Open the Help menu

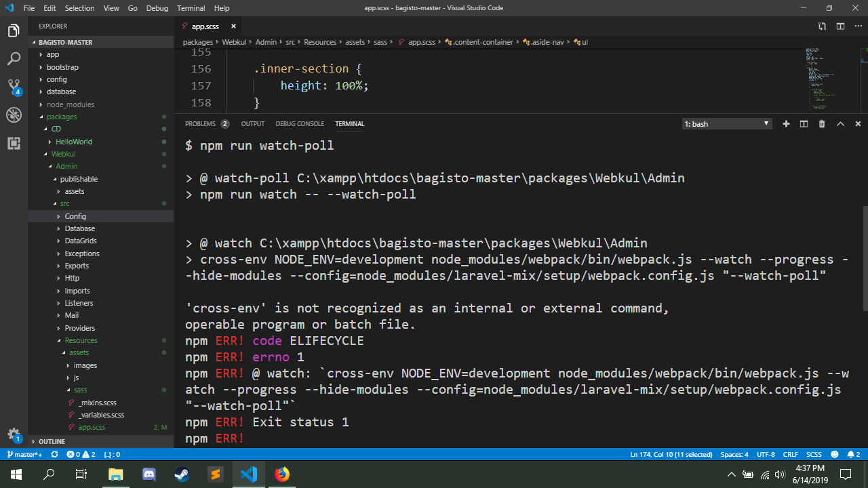click(222, 8)
